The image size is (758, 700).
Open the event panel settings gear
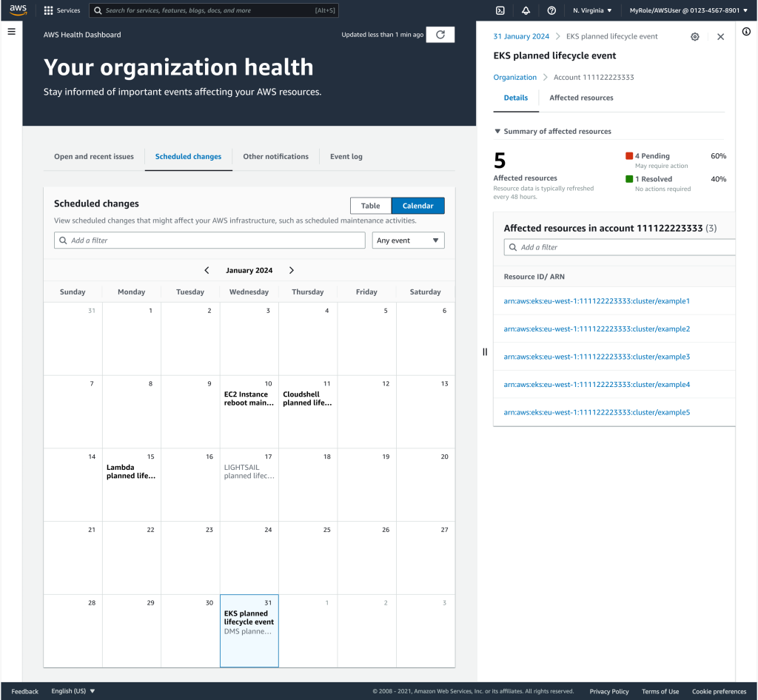[694, 36]
